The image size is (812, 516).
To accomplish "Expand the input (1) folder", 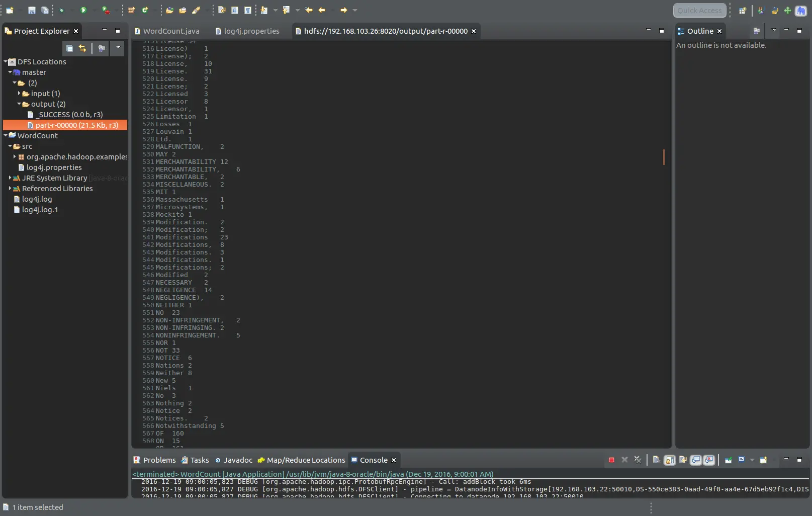I will 19,93.
